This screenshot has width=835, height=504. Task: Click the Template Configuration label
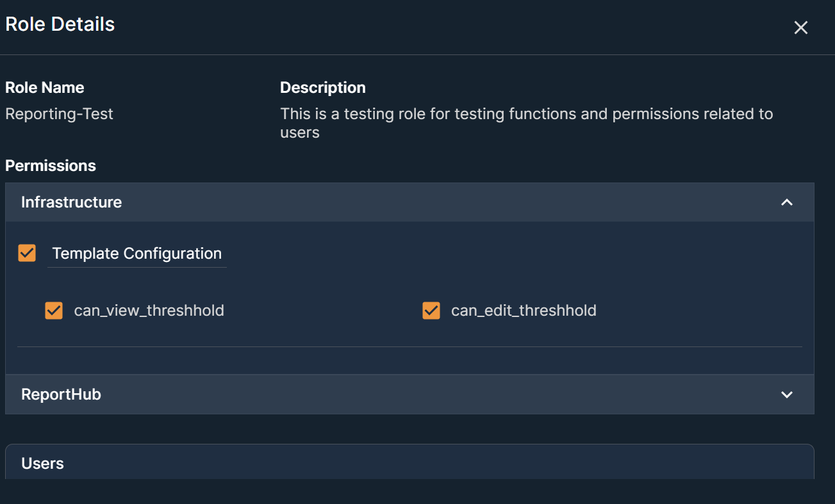(x=136, y=254)
